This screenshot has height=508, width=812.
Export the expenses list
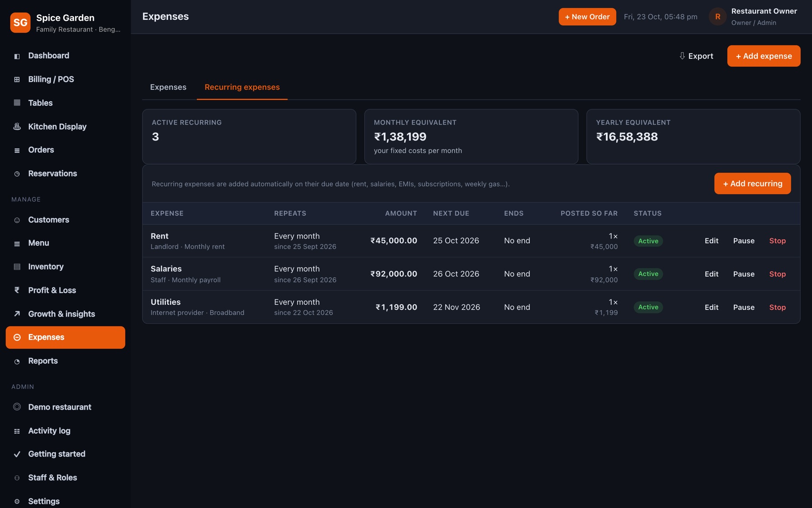click(x=697, y=56)
